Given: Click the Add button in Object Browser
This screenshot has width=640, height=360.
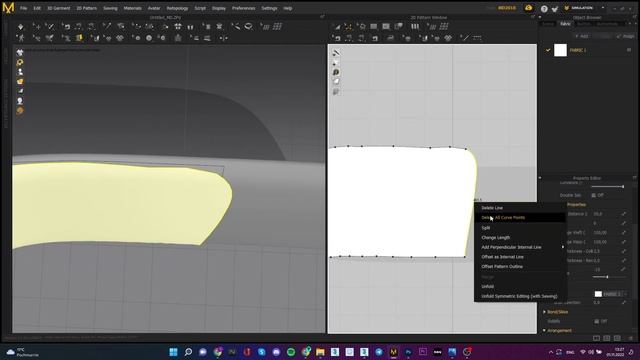Looking at the screenshot, I should pyautogui.click(x=581, y=36).
